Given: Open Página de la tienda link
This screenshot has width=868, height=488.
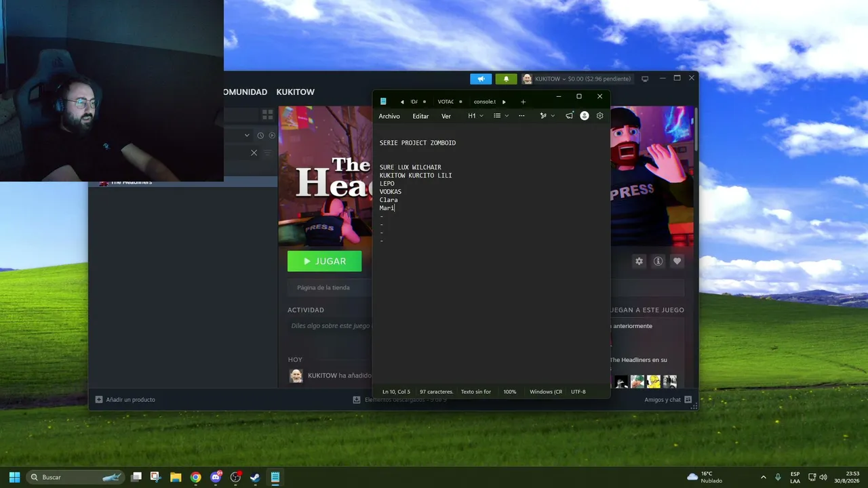Looking at the screenshot, I should 323,287.
